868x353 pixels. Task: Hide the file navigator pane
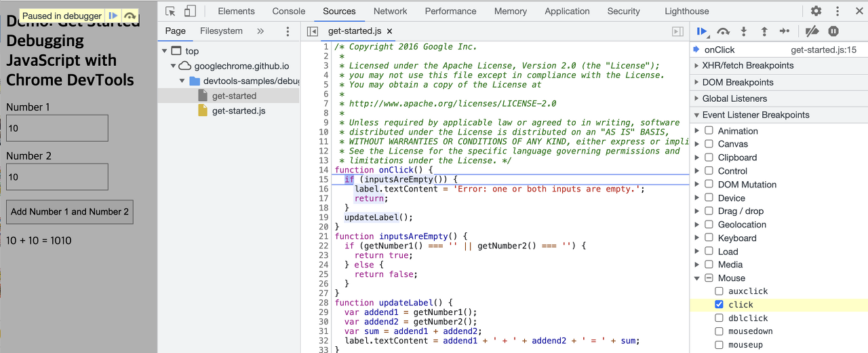pos(312,31)
